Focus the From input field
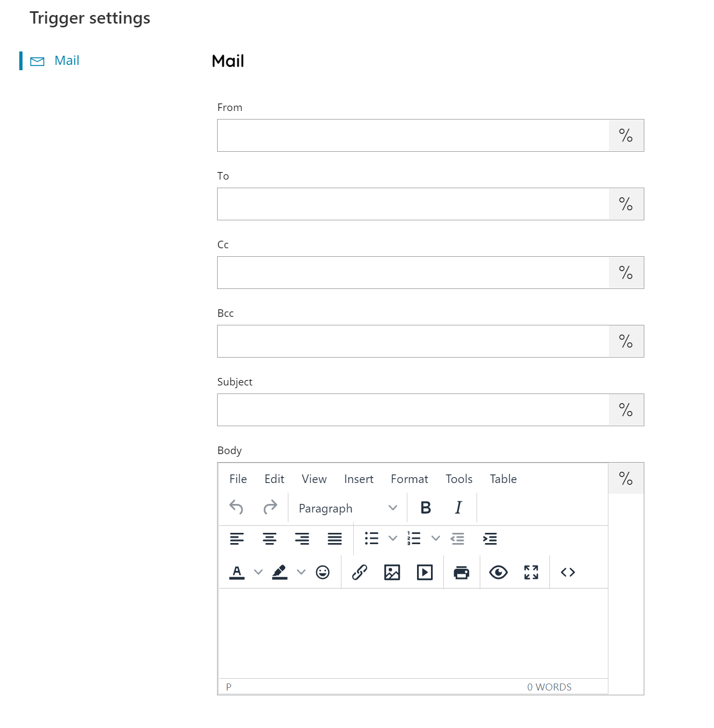 (x=413, y=135)
